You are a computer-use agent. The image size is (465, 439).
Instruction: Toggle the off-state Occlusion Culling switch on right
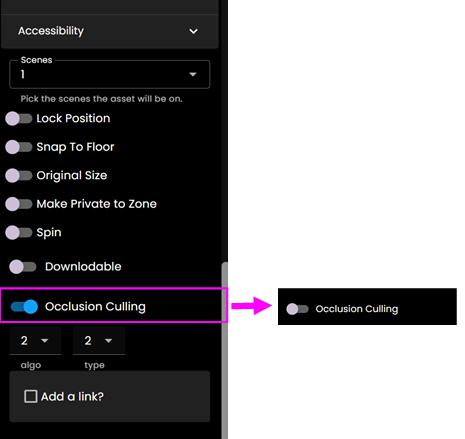297,309
